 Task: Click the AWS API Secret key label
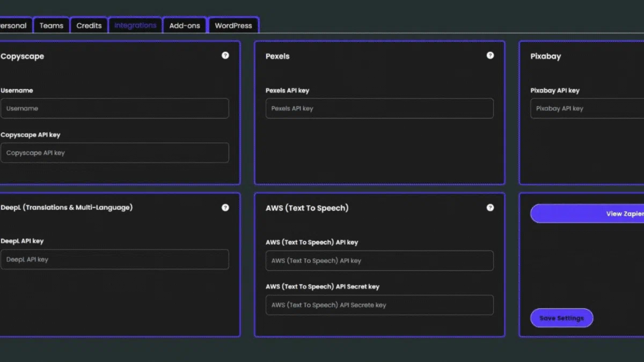[323, 287]
